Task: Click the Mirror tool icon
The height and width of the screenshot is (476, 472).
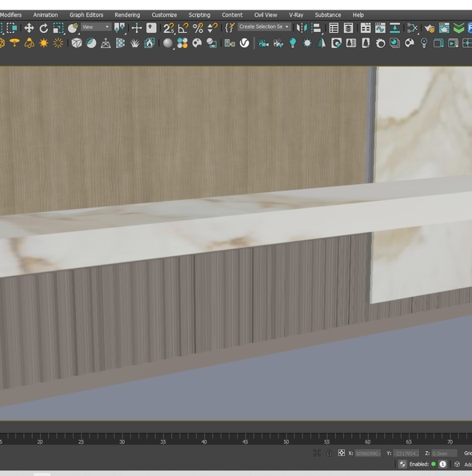Action: (x=302, y=28)
